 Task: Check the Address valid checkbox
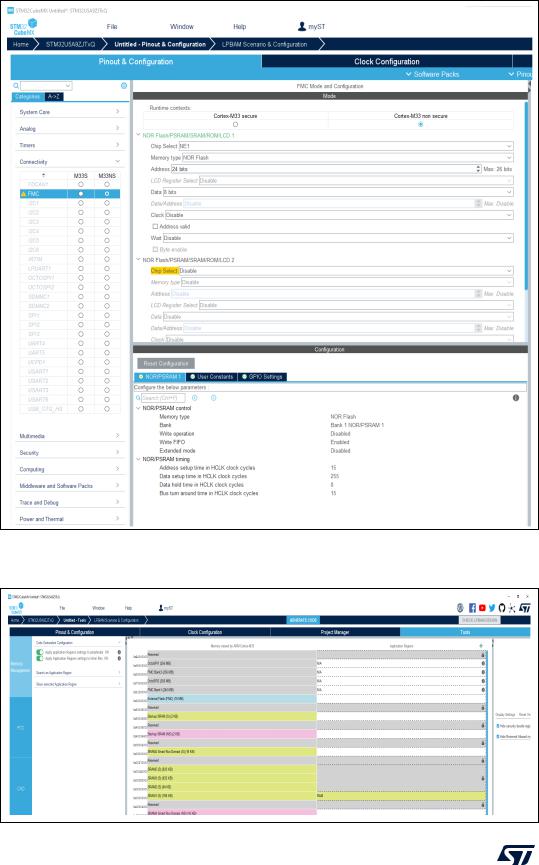(155, 227)
